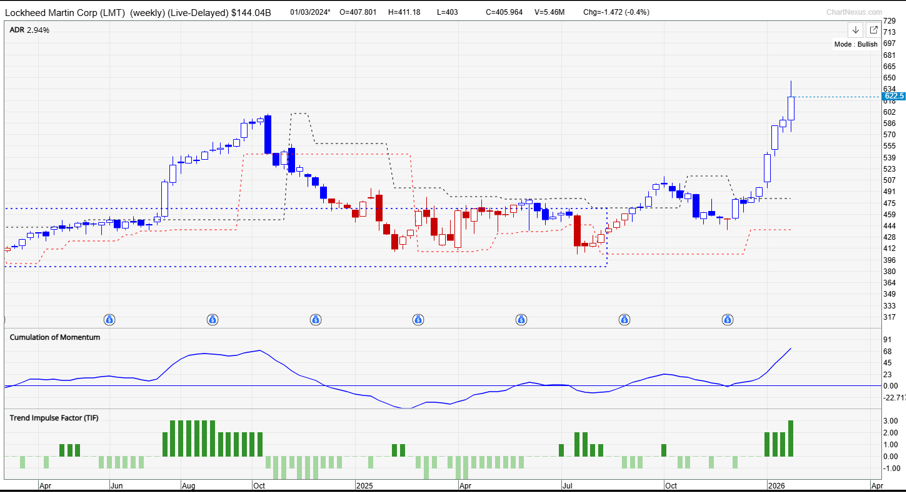Click the Mode : Bullish label
The image size is (906, 492).
click(856, 44)
